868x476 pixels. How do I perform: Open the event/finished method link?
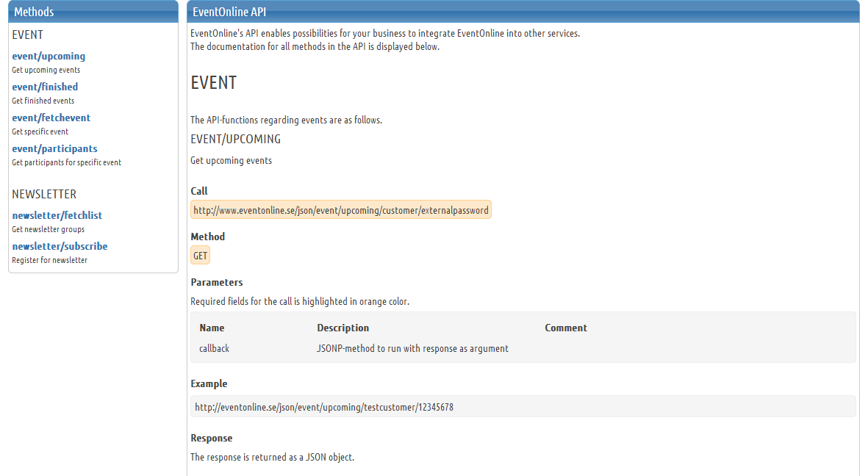pyautogui.click(x=45, y=87)
